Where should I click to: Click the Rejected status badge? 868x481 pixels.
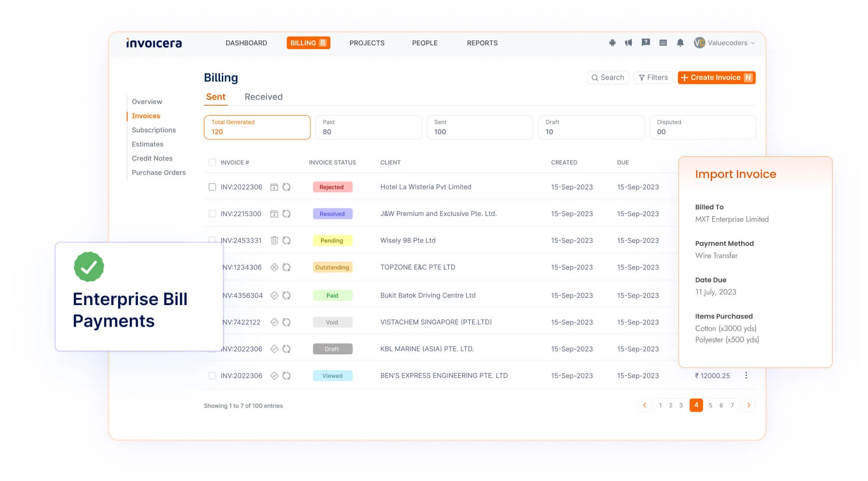[332, 187]
